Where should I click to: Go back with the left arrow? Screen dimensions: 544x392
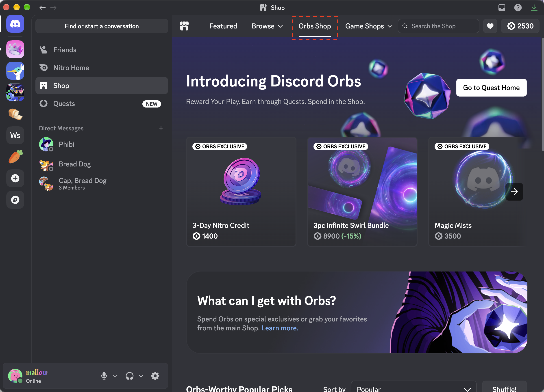pyautogui.click(x=42, y=8)
